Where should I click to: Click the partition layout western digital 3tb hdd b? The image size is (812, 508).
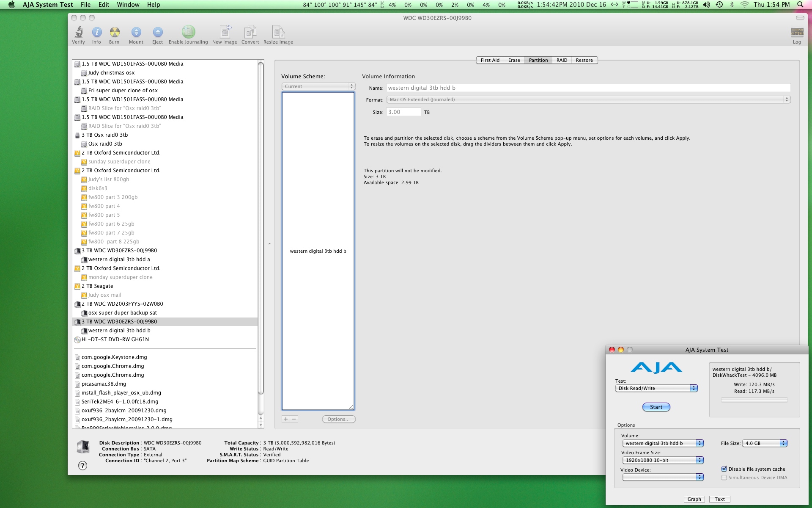click(318, 251)
